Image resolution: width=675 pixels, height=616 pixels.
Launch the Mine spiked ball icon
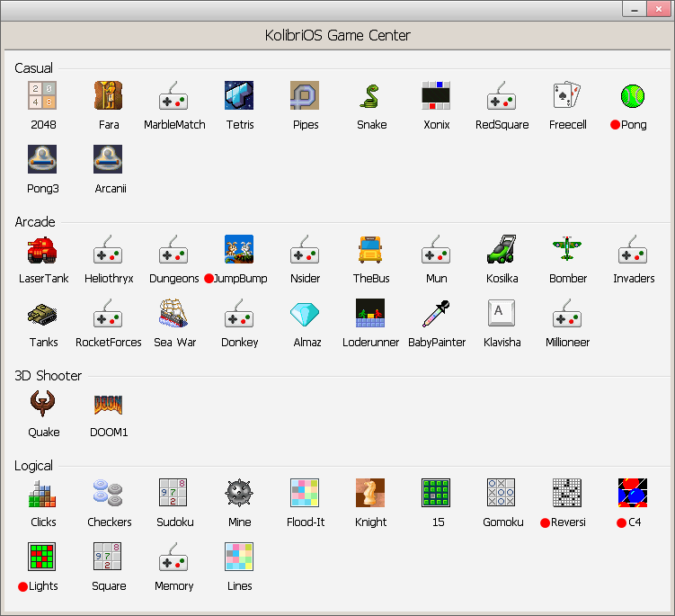[x=239, y=493]
